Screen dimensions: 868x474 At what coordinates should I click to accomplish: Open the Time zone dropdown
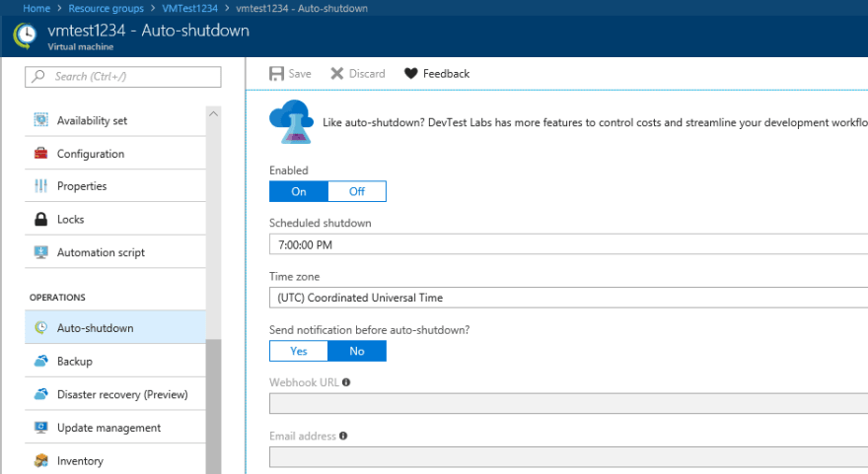click(x=568, y=298)
